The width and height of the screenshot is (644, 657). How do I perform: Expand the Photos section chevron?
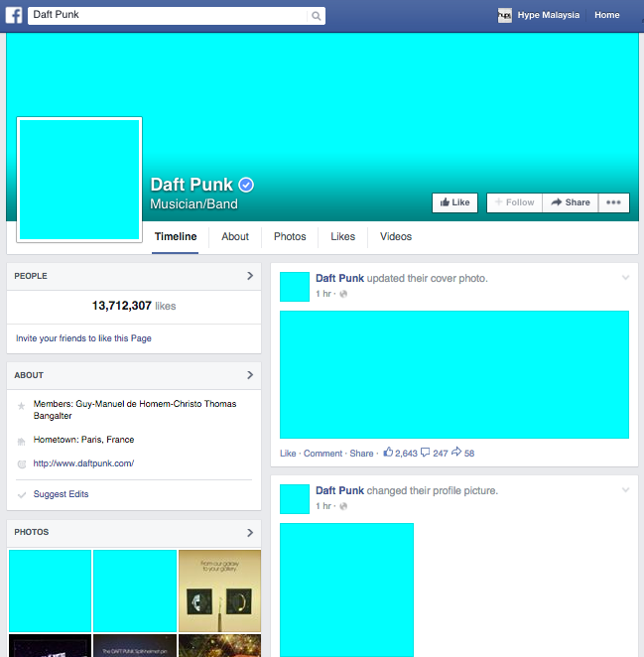tap(250, 532)
